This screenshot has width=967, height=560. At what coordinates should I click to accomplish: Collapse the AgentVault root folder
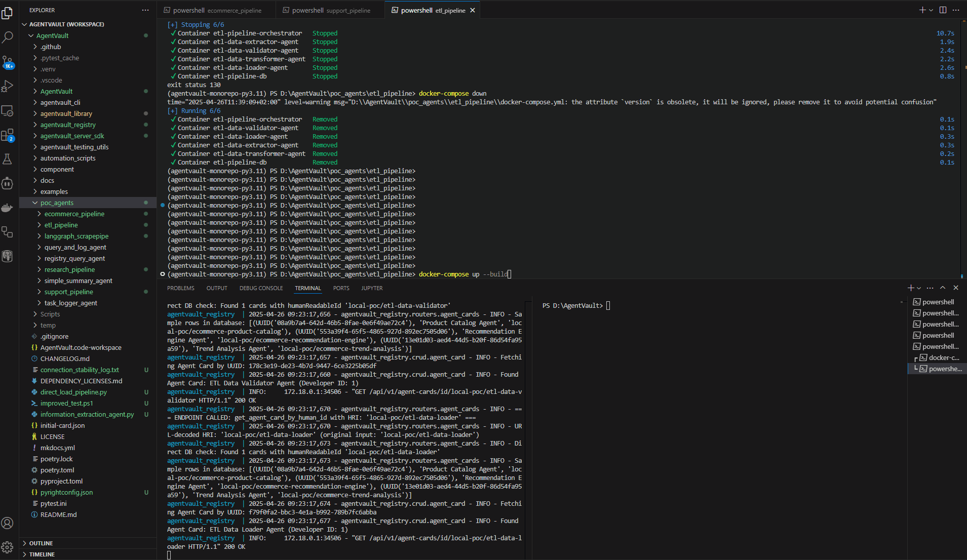(87, 35)
